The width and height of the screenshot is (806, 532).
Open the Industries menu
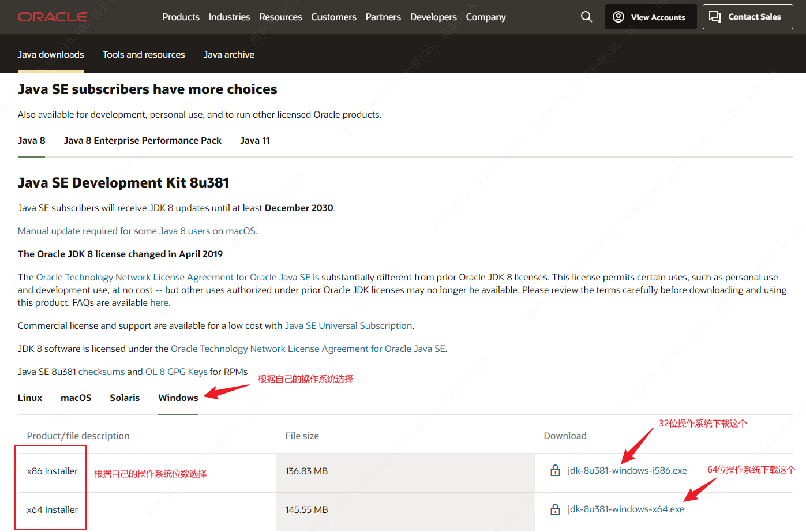click(229, 17)
